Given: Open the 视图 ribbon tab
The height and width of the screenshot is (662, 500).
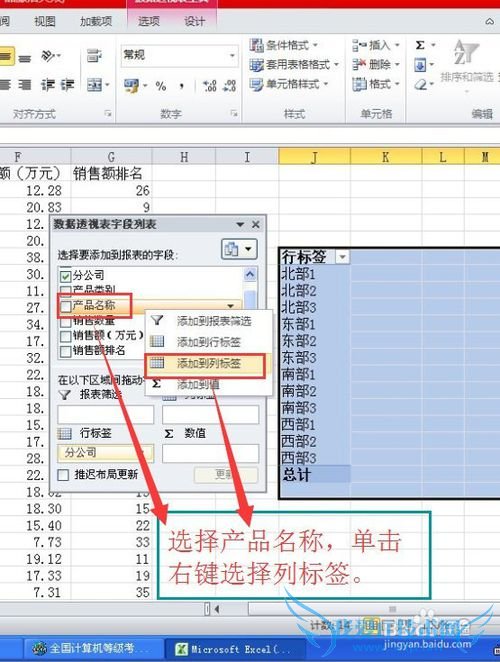Looking at the screenshot, I should 45,21.
